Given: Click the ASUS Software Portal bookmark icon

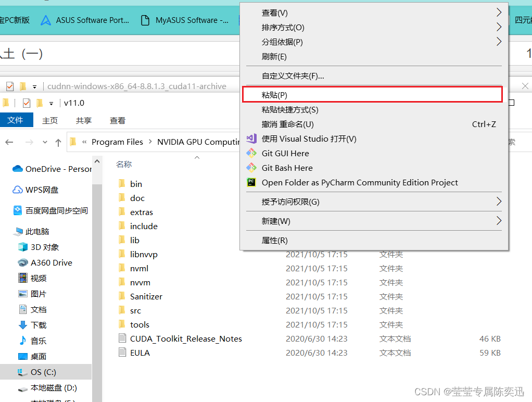Looking at the screenshot, I should click(x=46, y=20).
